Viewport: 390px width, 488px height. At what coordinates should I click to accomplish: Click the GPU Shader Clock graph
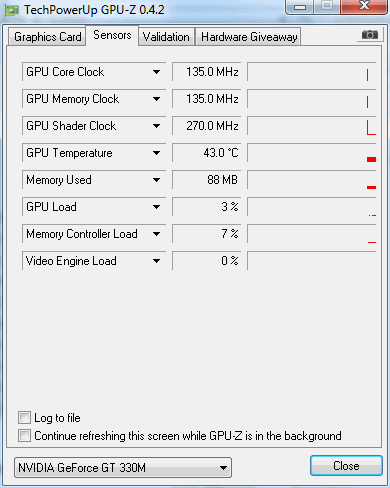click(312, 126)
